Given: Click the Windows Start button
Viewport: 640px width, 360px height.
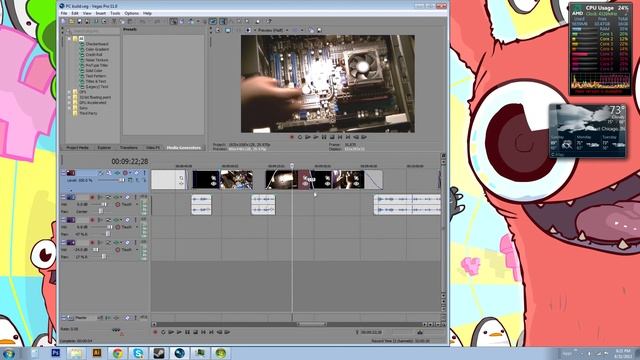Looking at the screenshot, I should pyautogui.click(x=9, y=353).
